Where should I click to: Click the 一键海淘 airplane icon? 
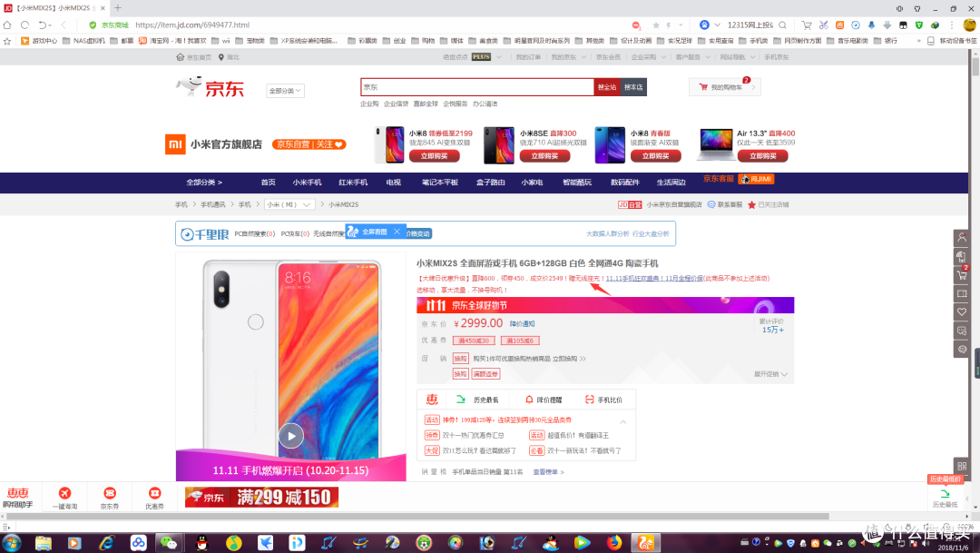click(65, 493)
